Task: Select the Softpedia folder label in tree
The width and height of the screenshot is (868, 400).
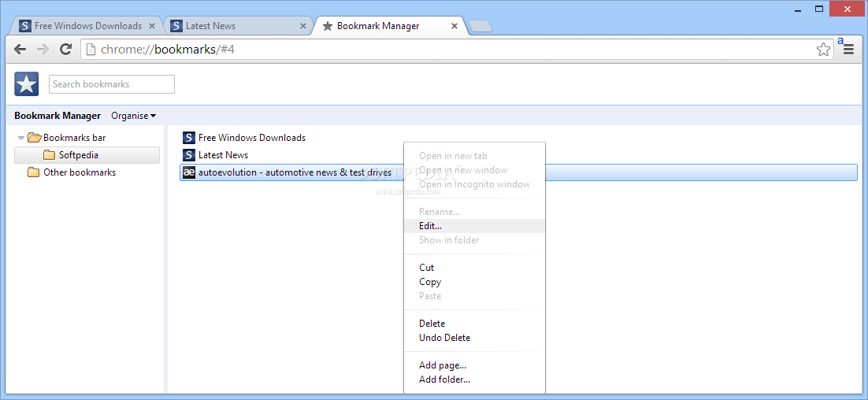Action: (79, 155)
